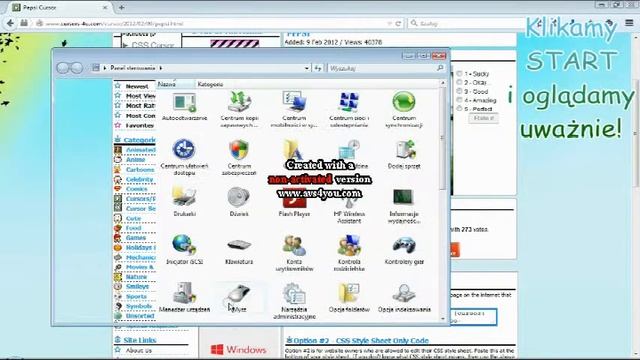Image resolution: width=640 pixels, height=360 pixels.
Task: Open Centrum sieci i udostępniania
Action: click(349, 109)
